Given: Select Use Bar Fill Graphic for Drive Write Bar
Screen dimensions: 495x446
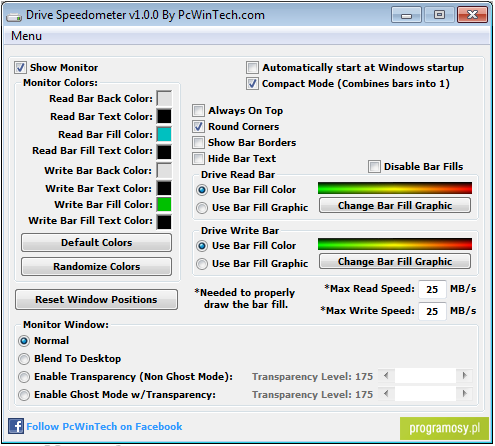Looking at the screenshot, I should 202,264.
